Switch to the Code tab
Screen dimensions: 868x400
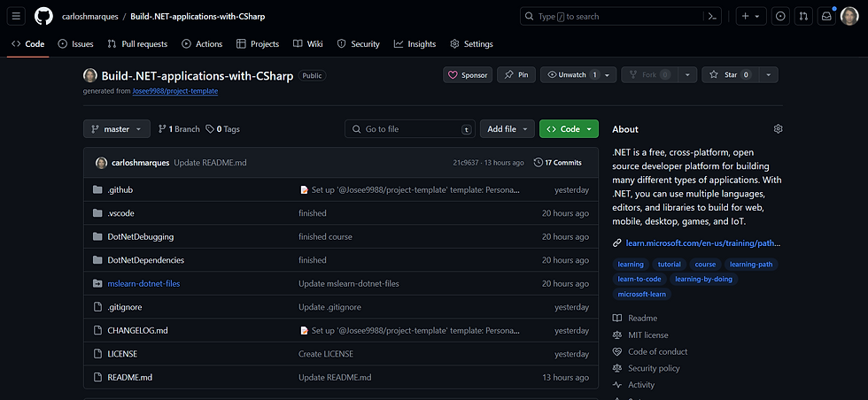[x=27, y=43]
